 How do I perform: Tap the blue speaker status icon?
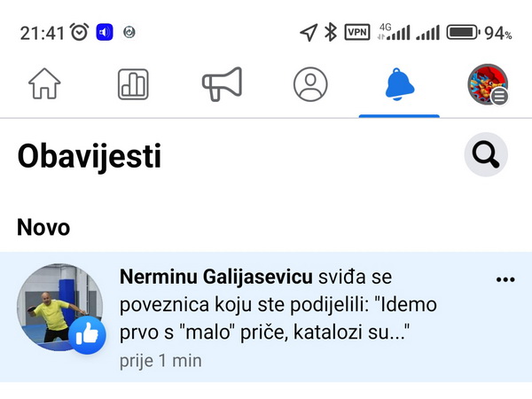[x=105, y=33]
